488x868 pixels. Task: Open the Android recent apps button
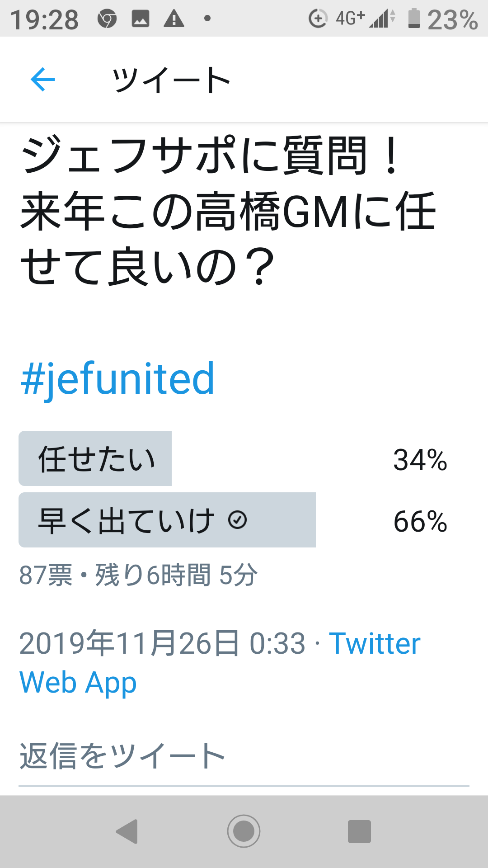click(x=359, y=831)
